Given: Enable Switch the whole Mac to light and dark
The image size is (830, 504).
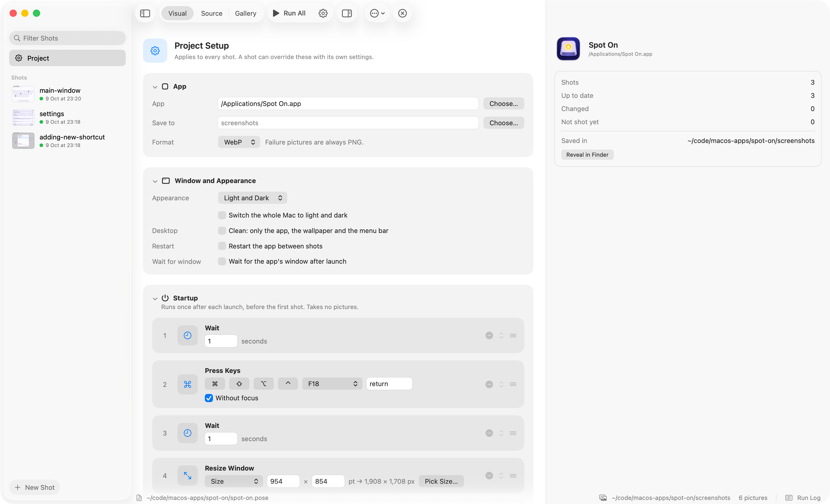Looking at the screenshot, I should coord(222,215).
